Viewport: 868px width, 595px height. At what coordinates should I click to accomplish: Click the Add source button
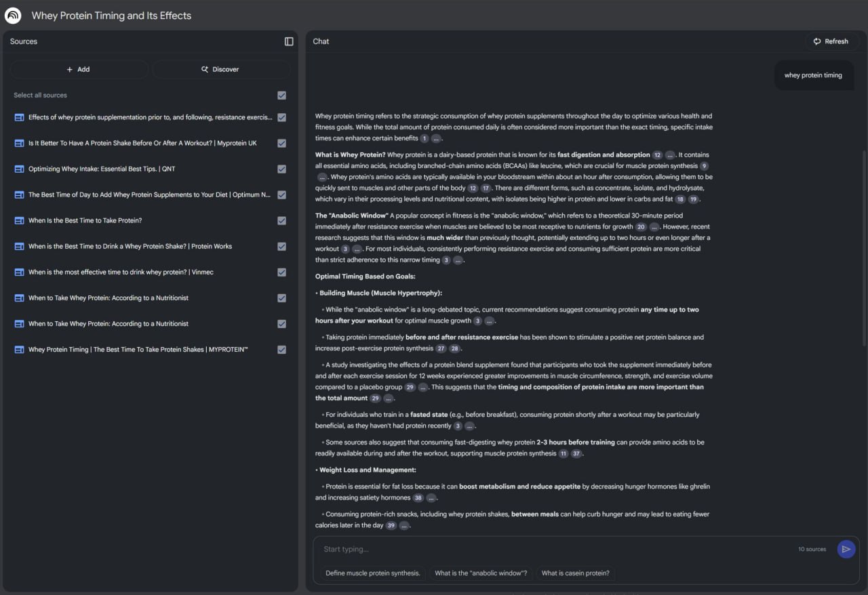(79, 69)
